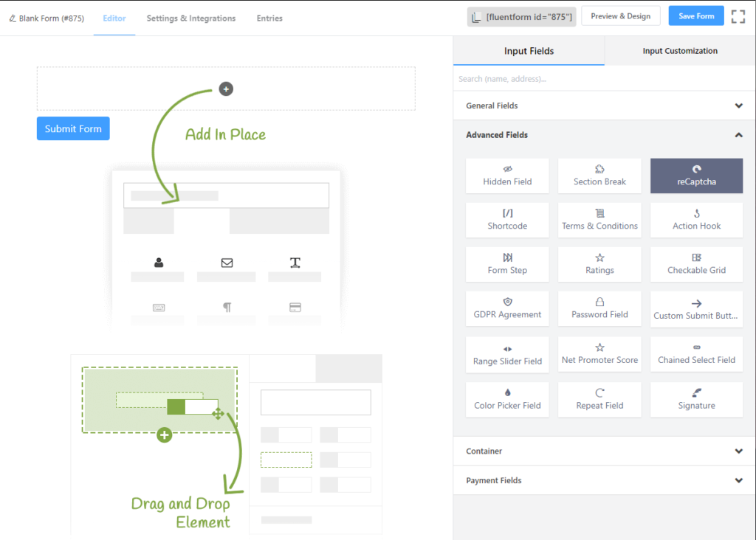Add the Signature field
Screen dimensions: 756x540
696,399
